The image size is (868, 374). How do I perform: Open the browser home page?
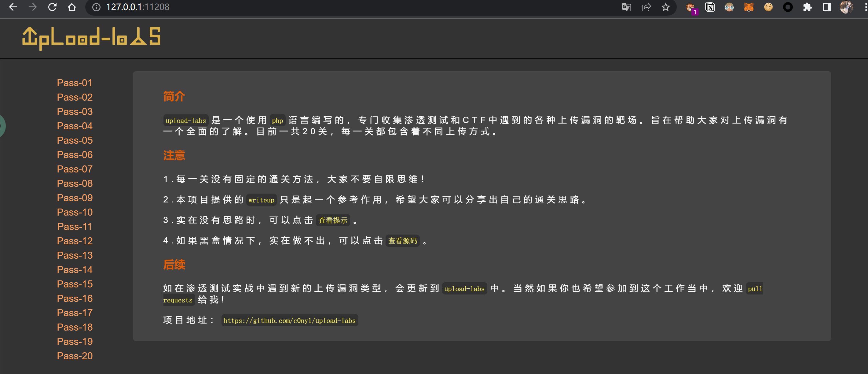tap(72, 7)
